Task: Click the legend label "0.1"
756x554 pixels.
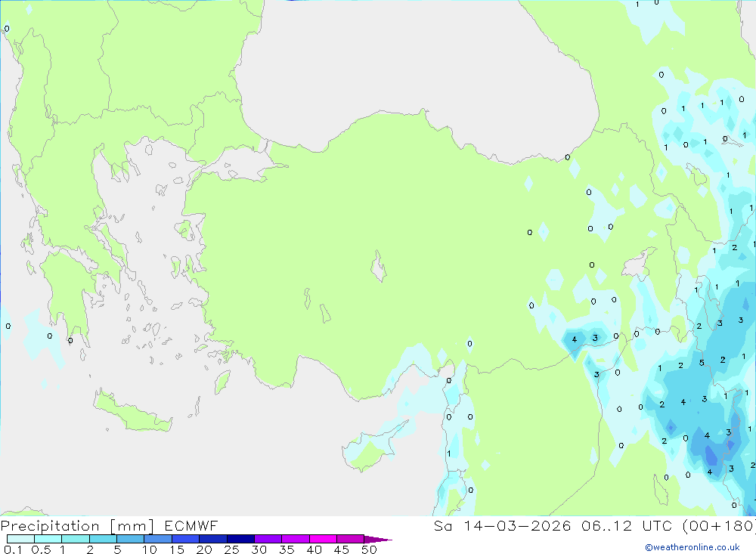Action: tap(13, 549)
